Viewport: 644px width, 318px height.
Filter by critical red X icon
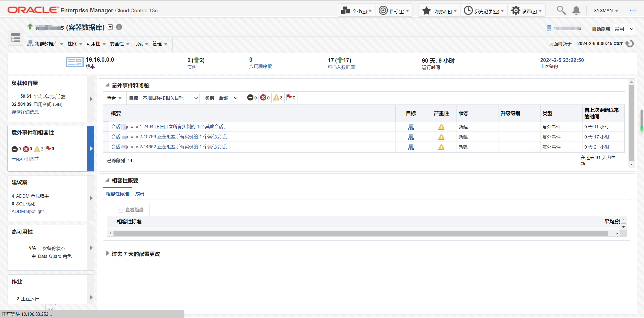(x=263, y=98)
